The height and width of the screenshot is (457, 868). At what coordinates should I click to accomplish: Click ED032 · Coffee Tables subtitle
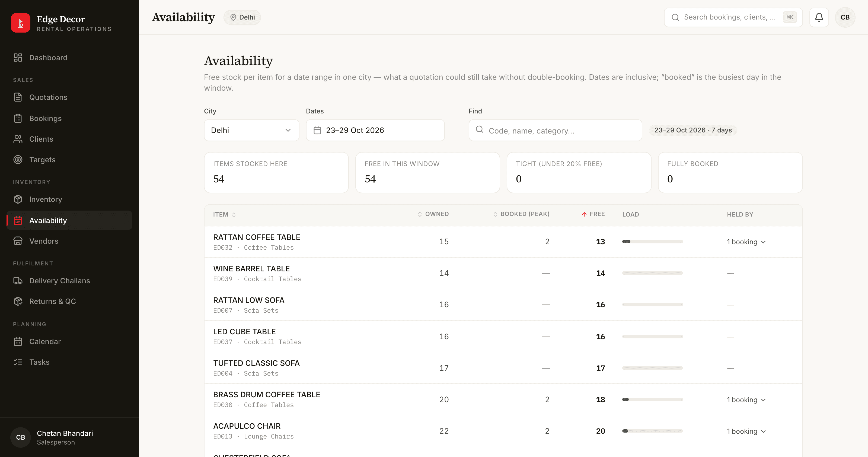click(253, 247)
